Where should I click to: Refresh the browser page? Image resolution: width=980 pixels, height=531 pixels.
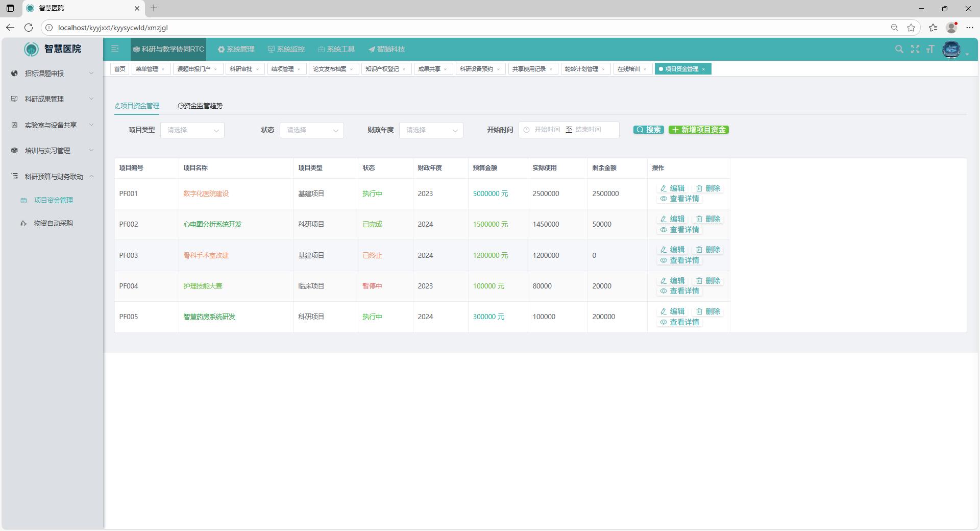point(29,28)
